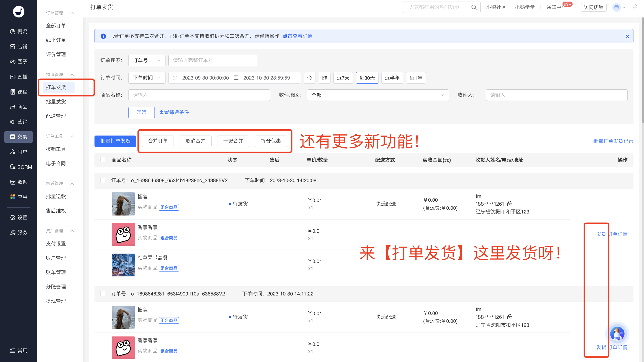This screenshot has width=644, height=362.
Task: Click the clock icon in date range field
Action: pos(175,78)
